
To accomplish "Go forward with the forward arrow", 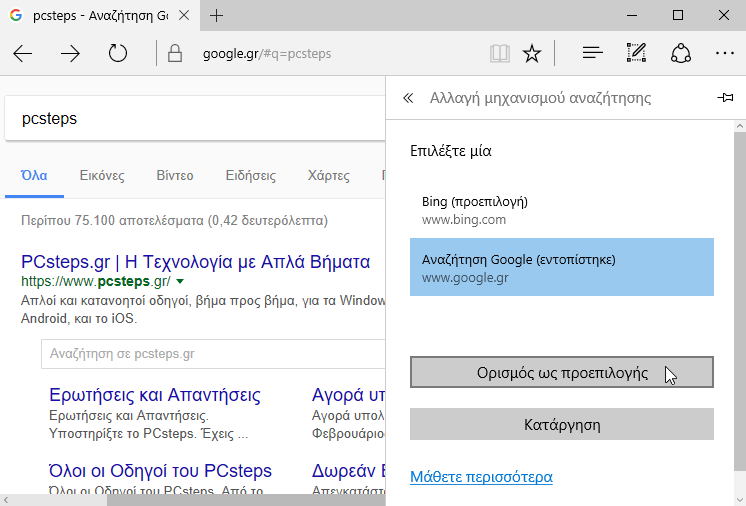I will tap(70, 54).
